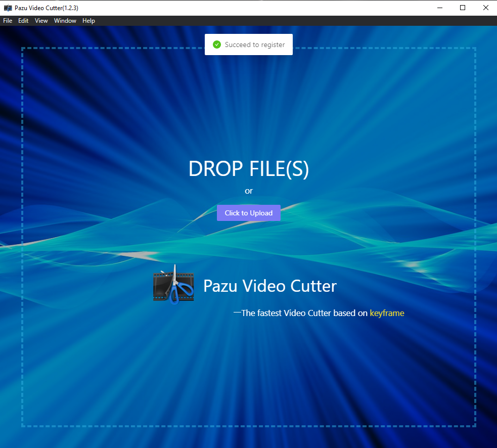The image size is (497, 448).
Task: Open the Help menu
Action: [x=88, y=21]
